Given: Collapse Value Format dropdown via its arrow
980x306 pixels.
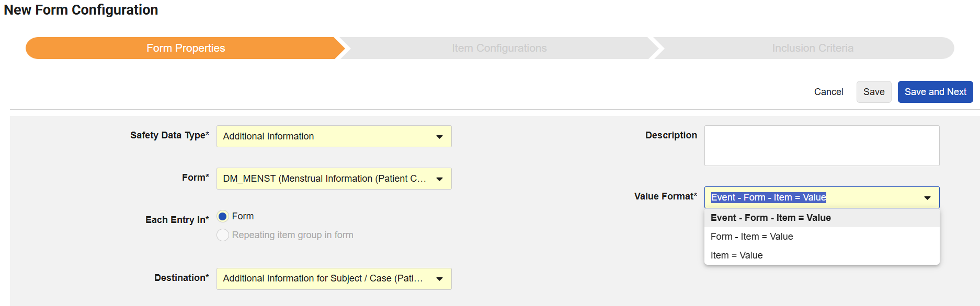Looking at the screenshot, I should tap(927, 198).
